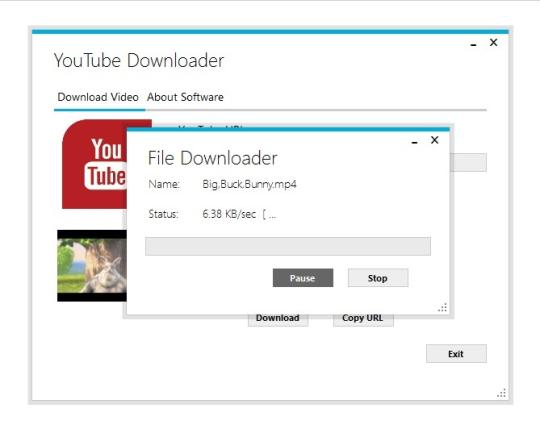Click the YouTube Downloader title text

(x=139, y=61)
